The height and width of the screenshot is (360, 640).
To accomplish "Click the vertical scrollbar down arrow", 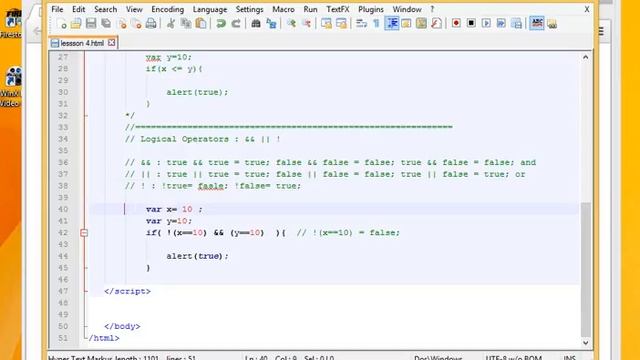I will click(x=585, y=343).
